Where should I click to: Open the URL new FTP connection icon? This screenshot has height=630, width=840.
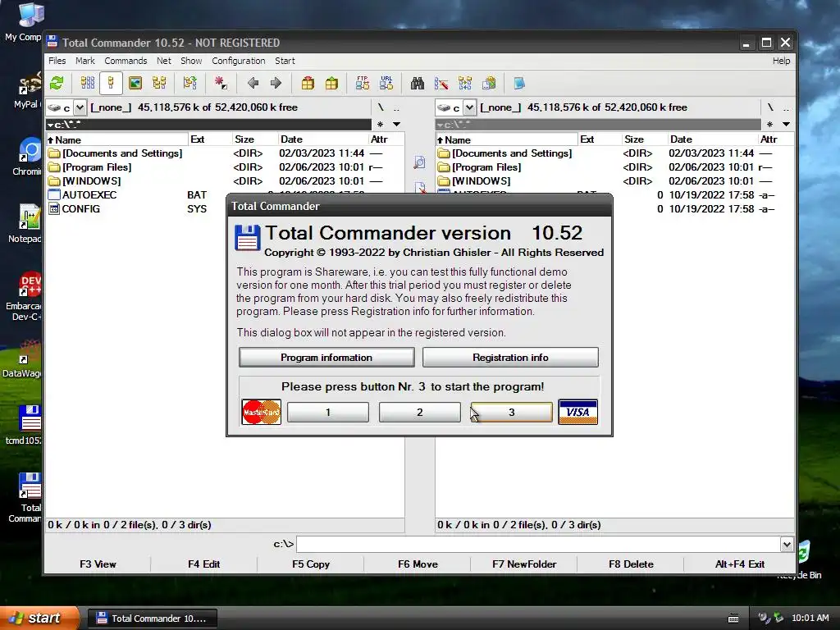point(386,83)
